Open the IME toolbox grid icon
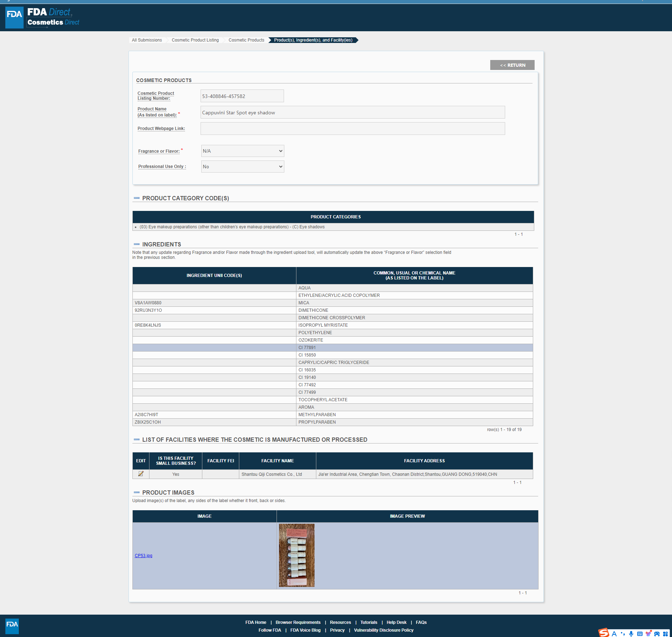This screenshot has height=637, width=672. (666, 634)
